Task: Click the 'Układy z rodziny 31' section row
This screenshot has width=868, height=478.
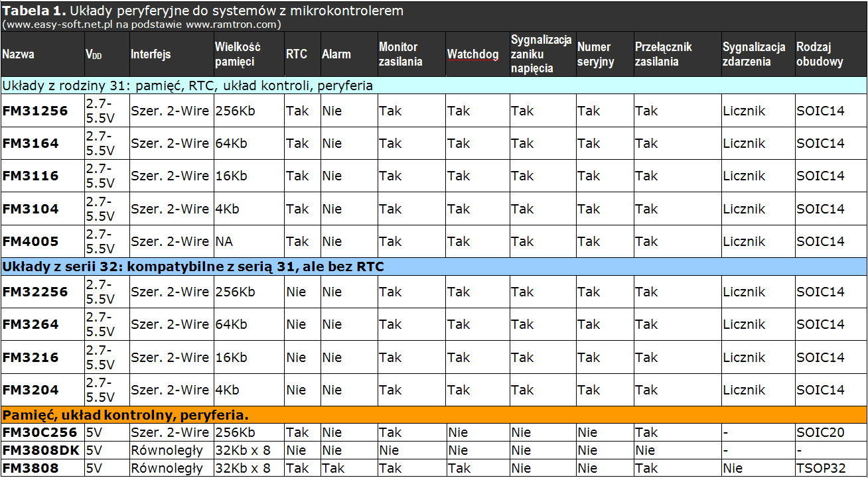Action: (434, 86)
